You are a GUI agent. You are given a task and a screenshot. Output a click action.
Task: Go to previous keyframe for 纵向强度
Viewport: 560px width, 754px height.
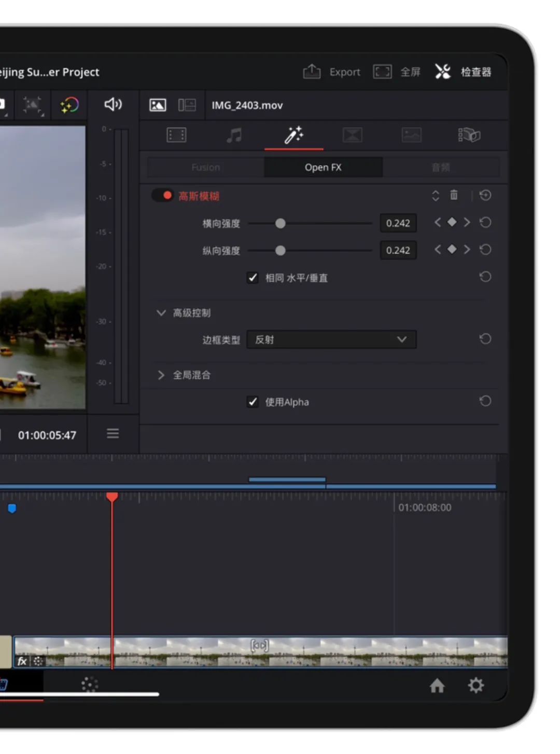coord(438,250)
